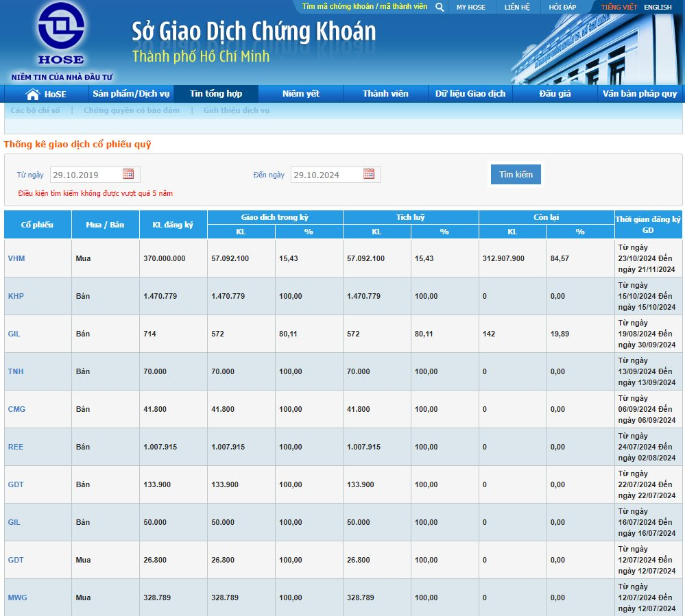Open the KHP stock link
685x616 pixels.
coord(16,296)
